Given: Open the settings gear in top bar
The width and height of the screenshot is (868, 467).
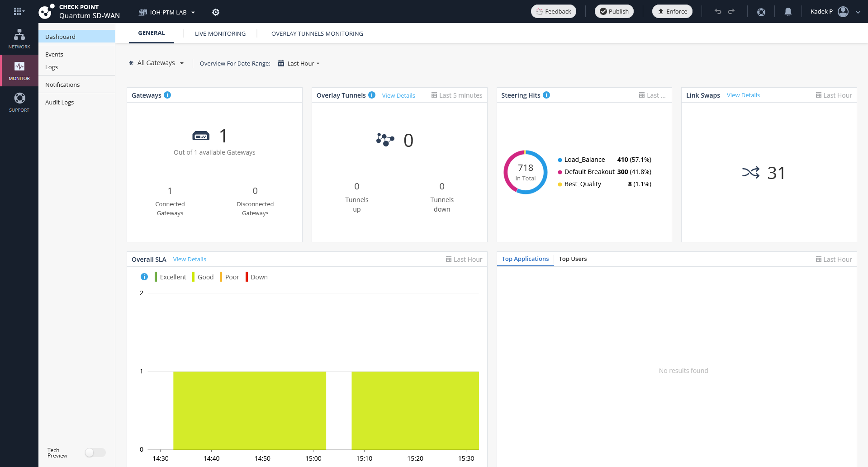Looking at the screenshot, I should coord(216,12).
